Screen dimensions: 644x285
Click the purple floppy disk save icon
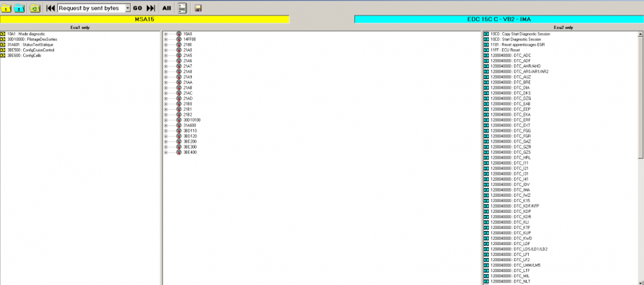coord(198,8)
